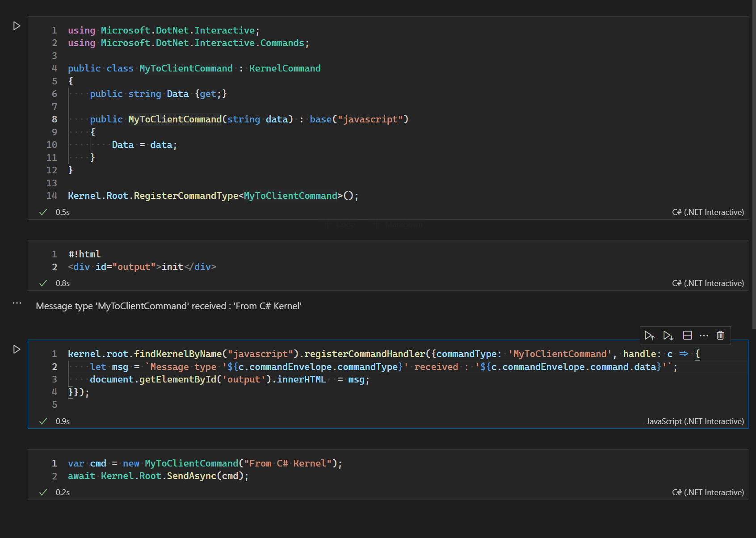Click checkmark next to the 0.2s runtime

point(43,492)
